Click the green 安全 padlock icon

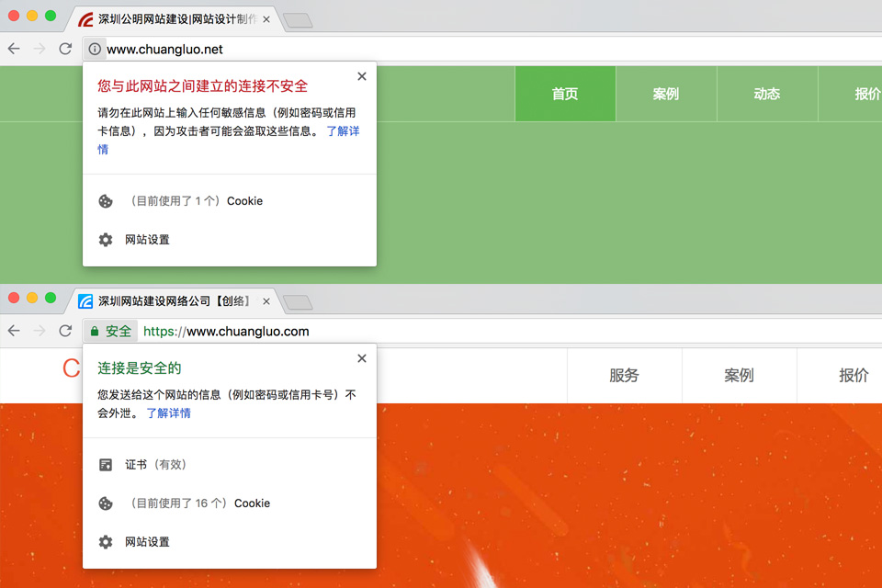[x=94, y=331]
